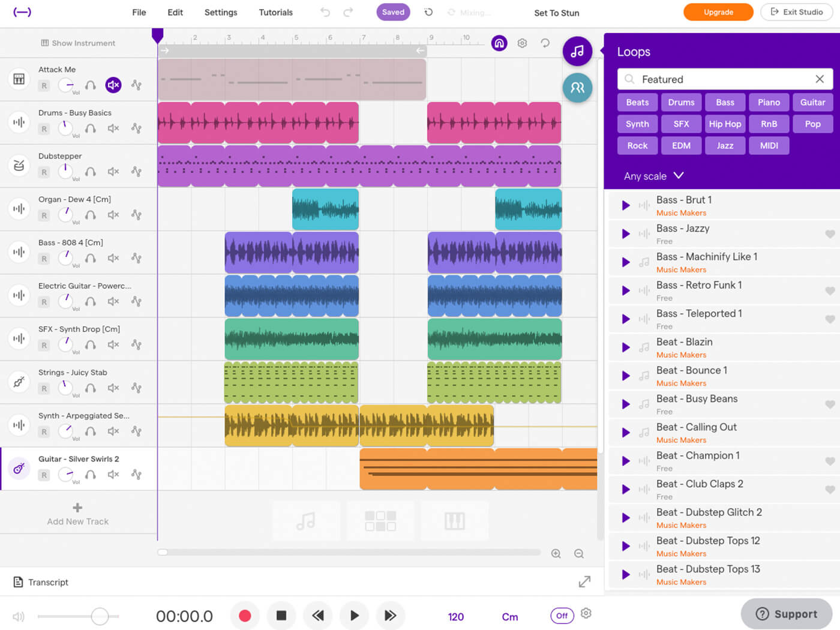Click the automation icon on Drums - Busy Basics track
The width and height of the screenshot is (840, 630).
click(x=136, y=128)
